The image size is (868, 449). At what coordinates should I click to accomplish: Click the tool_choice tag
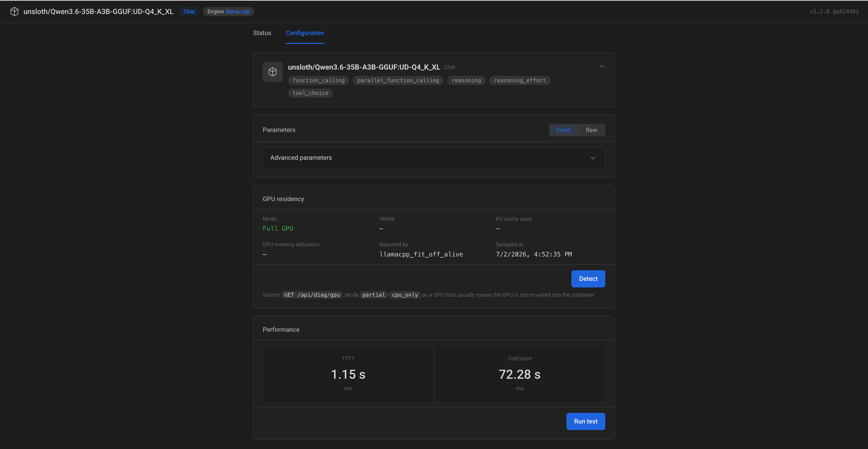[310, 93]
